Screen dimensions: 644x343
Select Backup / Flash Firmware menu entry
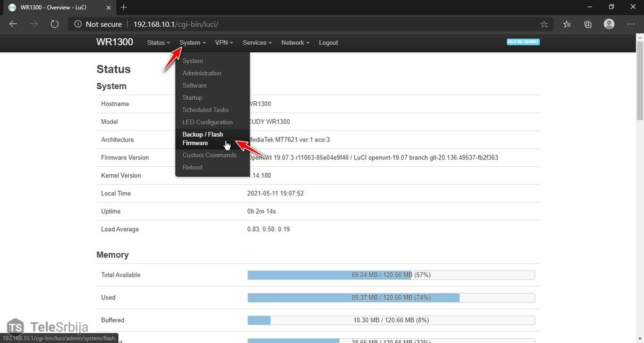[x=213, y=139]
